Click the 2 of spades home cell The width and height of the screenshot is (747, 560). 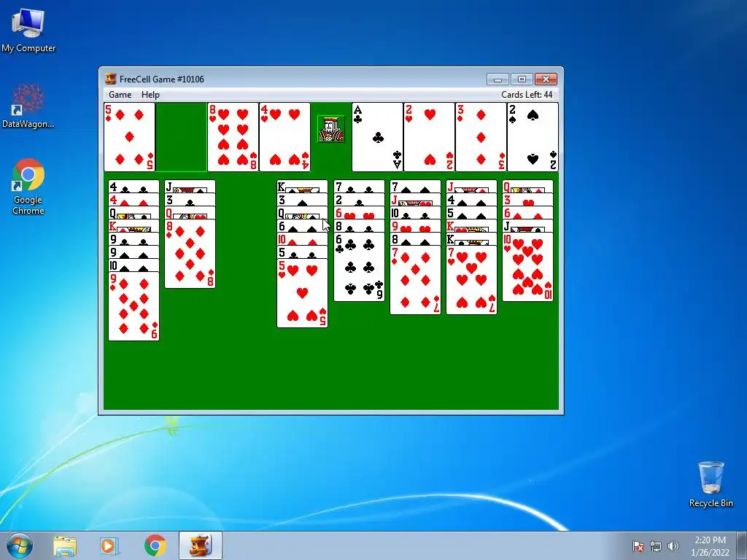[x=533, y=137]
